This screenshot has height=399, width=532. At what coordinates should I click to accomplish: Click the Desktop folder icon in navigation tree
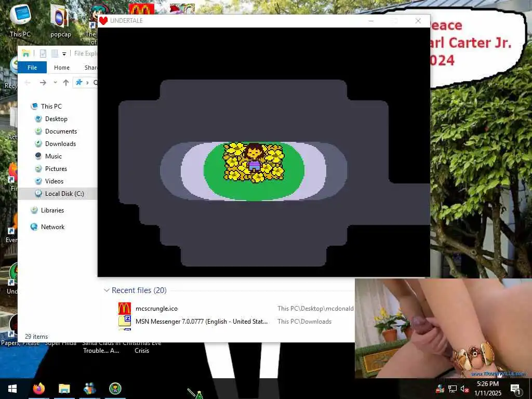[x=38, y=119]
